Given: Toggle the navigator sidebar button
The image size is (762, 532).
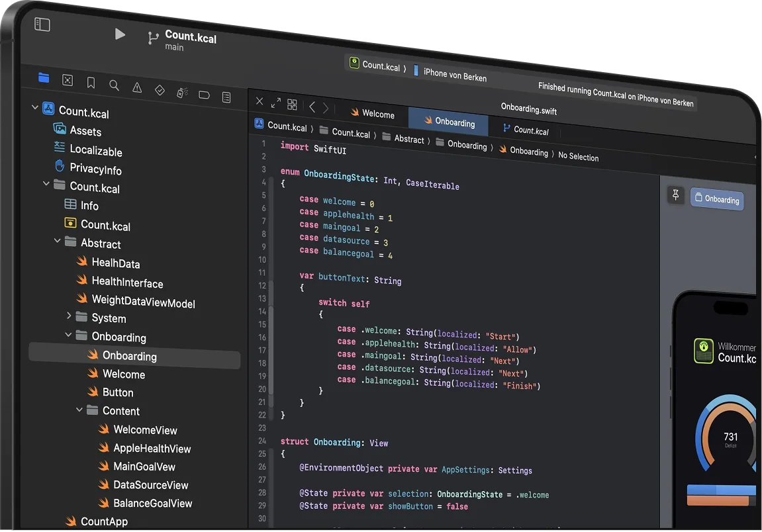Looking at the screenshot, I should (x=42, y=24).
